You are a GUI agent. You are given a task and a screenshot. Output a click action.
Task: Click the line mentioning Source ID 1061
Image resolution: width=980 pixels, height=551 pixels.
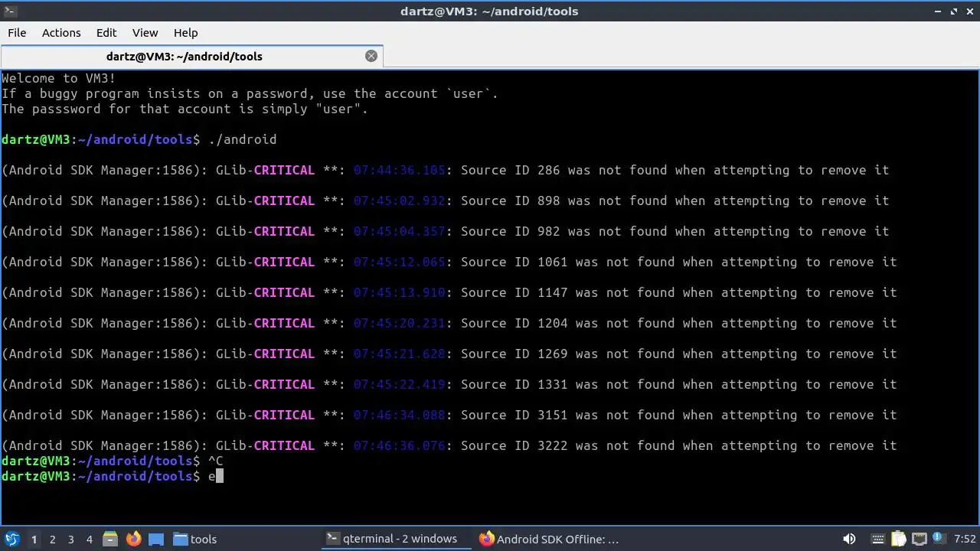[x=449, y=262]
